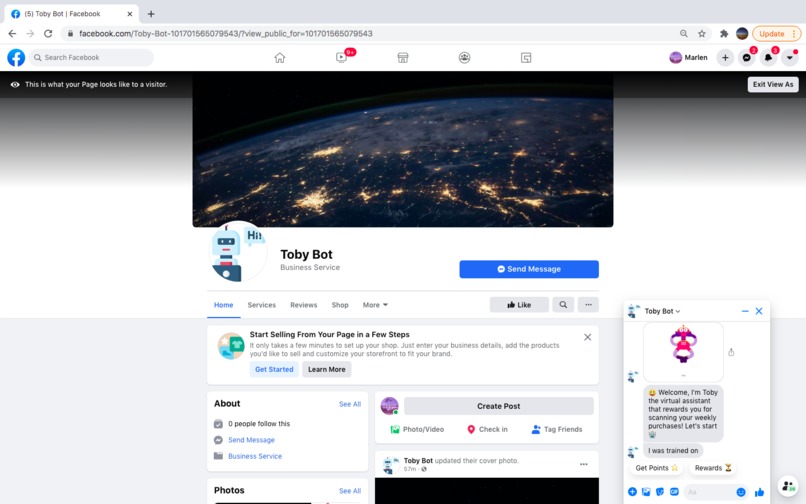Click the browser address bar URL
This screenshot has width=806, height=504.
pyautogui.click(x=226, y=33)
